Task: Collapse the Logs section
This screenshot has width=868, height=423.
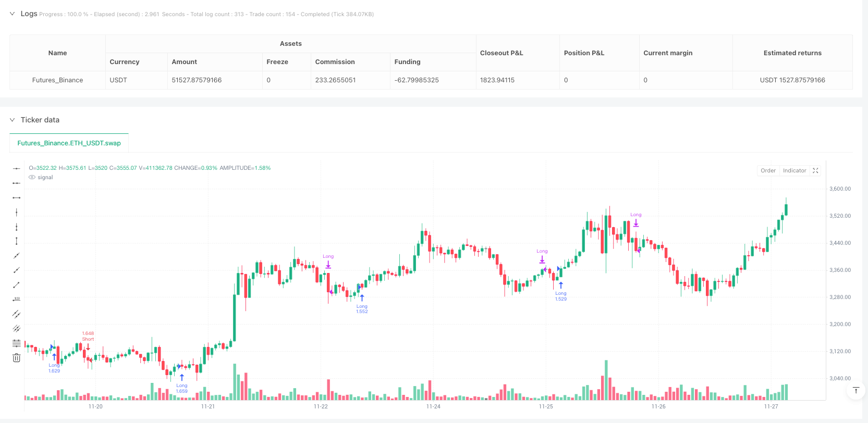Action: [13, 14]
